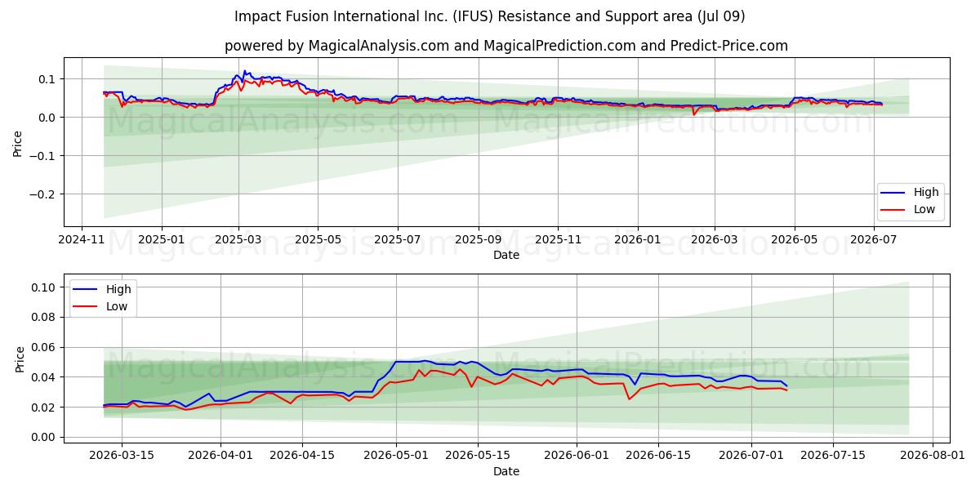Viewport: 980px width, 490px height.
Task: Click the lower chart 'Price' axis label
Action: [19, 359]
